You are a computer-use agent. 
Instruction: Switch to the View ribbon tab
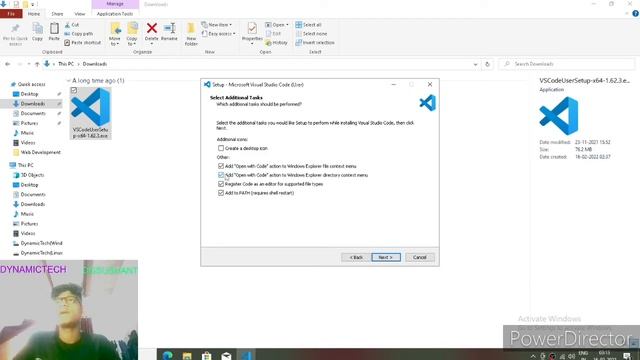tap(80, 14)
